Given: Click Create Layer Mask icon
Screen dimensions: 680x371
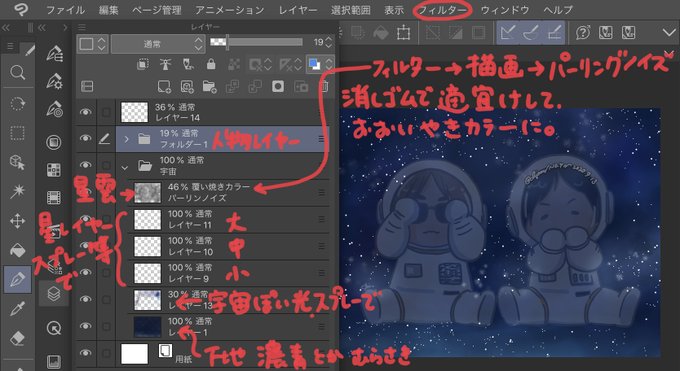Looking at the screenshot, I should tap(278, 86).
